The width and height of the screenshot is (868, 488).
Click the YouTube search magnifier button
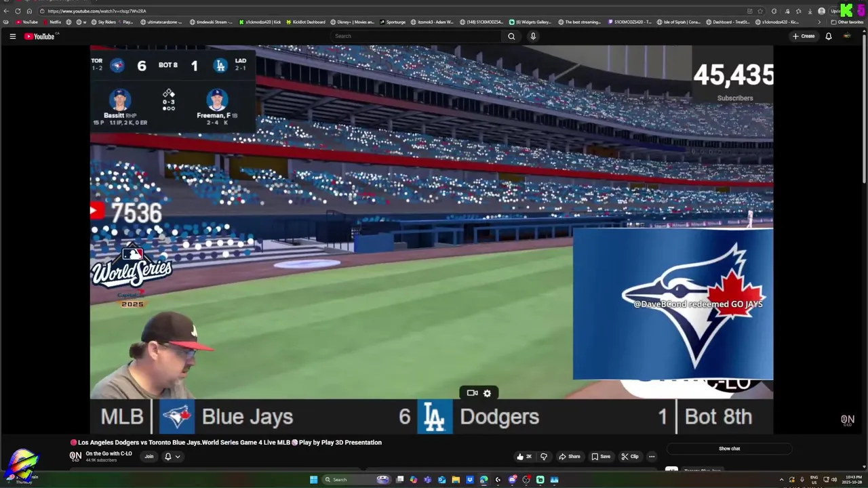511,36
